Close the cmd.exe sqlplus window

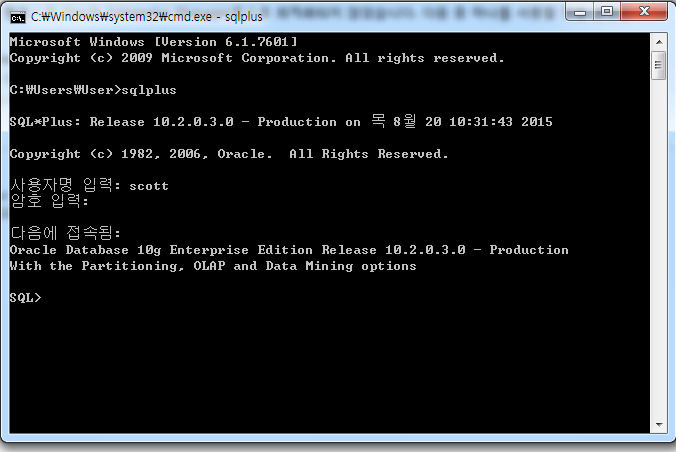point(644,12)
